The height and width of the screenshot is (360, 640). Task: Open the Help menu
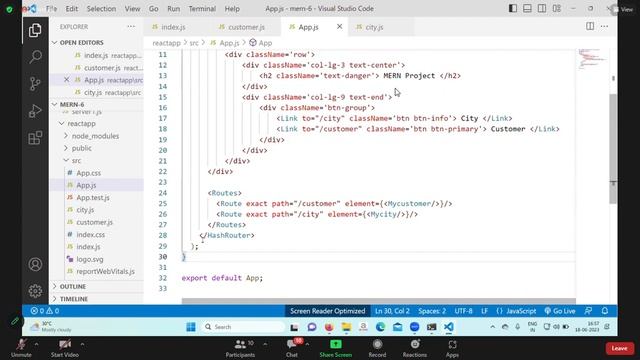(x=232, y=9)
